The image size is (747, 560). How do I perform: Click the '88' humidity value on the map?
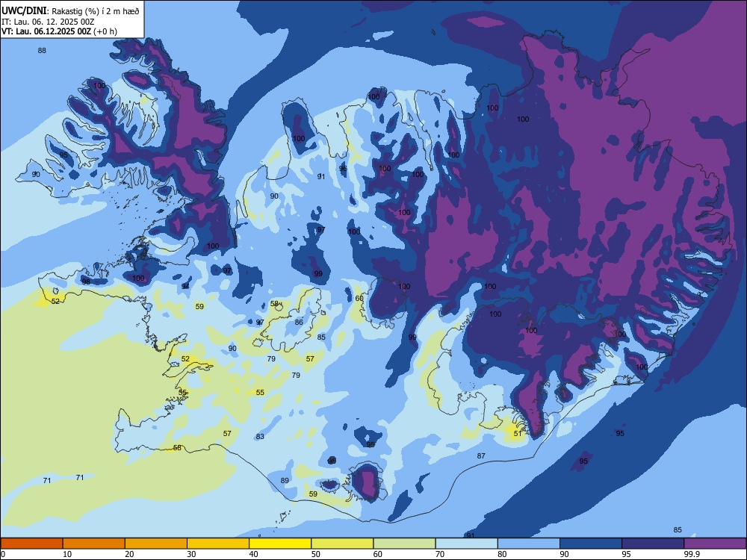coord(42,51)
